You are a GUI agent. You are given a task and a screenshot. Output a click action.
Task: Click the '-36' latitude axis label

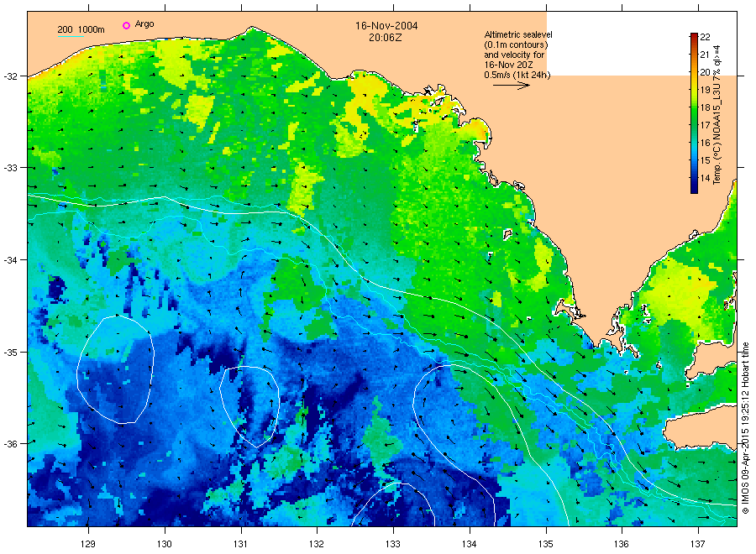coord(11,443)
